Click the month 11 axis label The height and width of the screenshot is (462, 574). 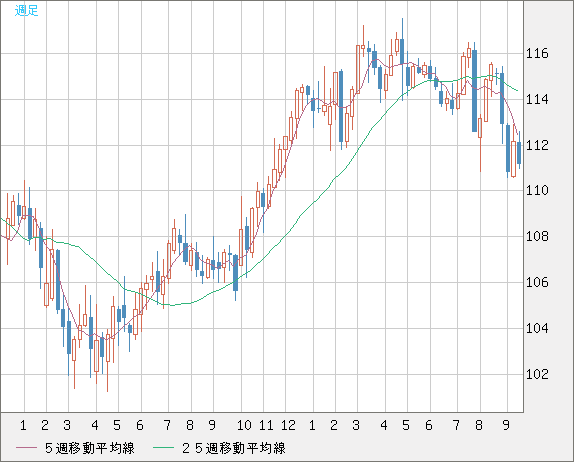pos(266,425)
